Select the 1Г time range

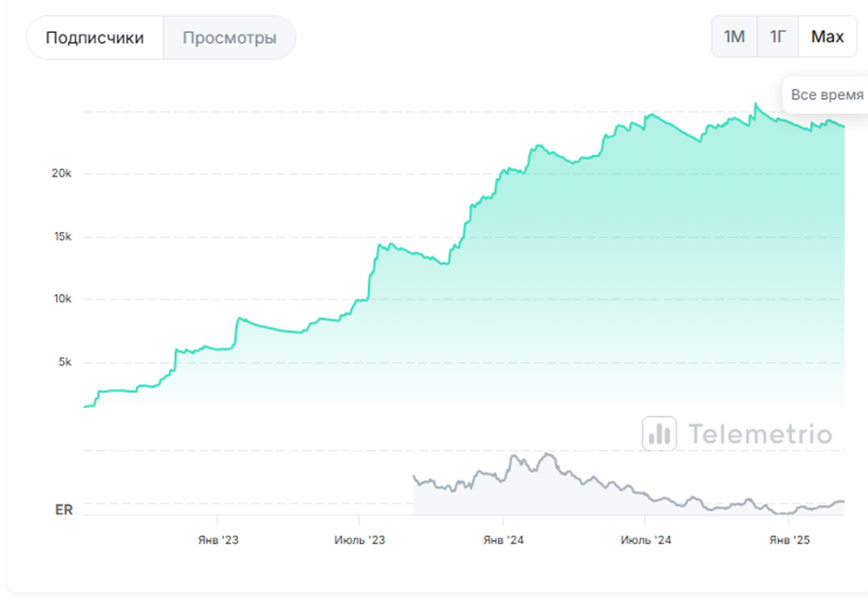coord(778,37)
